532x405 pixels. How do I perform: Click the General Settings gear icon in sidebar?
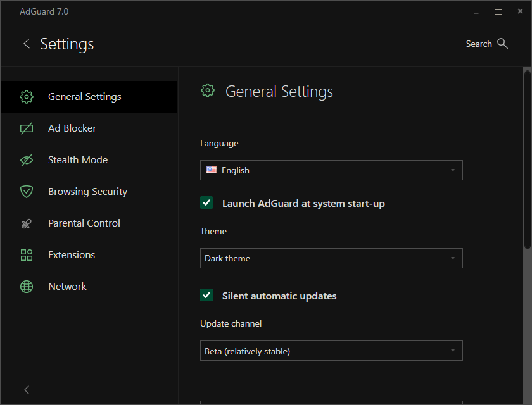point(27,97)
